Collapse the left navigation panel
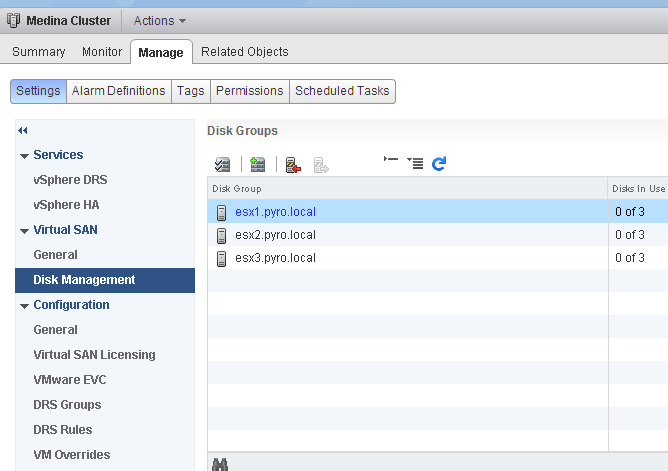Screen dimensions: 668x471 [x=23, y=130]
